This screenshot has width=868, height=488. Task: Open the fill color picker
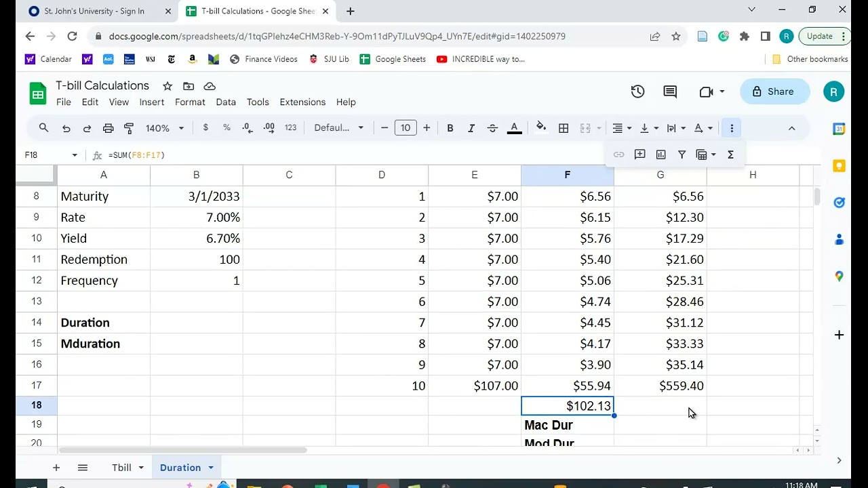click(x=541, y=127)
